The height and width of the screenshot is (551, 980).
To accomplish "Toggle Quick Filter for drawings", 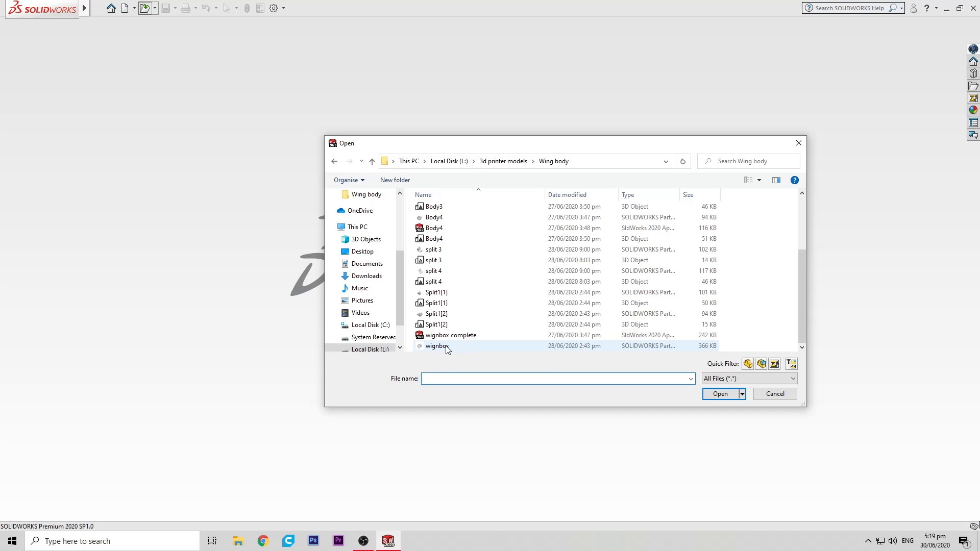I will pyautogui.click(x=774, y=364).
